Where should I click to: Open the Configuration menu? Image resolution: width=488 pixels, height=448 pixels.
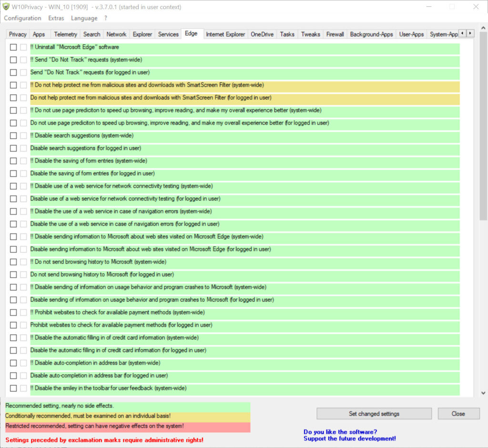(22, 18)
